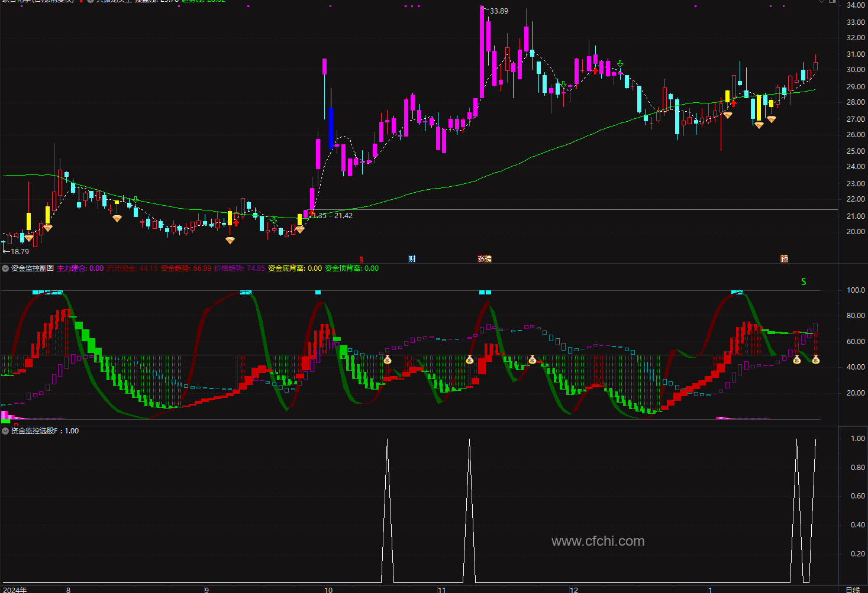Click month 11 on the time axis
This screenshot has height=593, width=868.
(x=442, y=589)
